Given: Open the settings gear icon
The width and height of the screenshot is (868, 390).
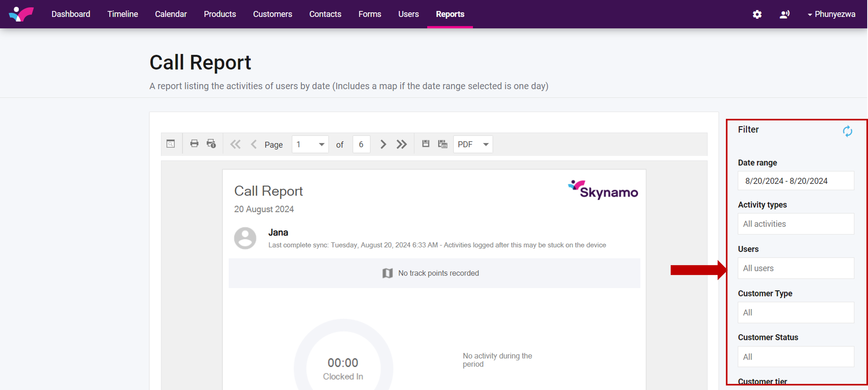Looking at the screenshot, I should click(x=757, y=14).
